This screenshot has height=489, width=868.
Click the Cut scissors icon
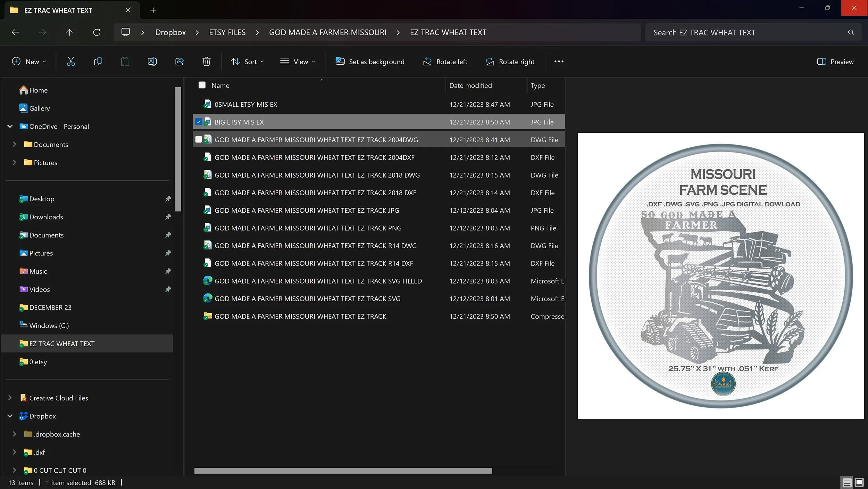coord(71,62)
